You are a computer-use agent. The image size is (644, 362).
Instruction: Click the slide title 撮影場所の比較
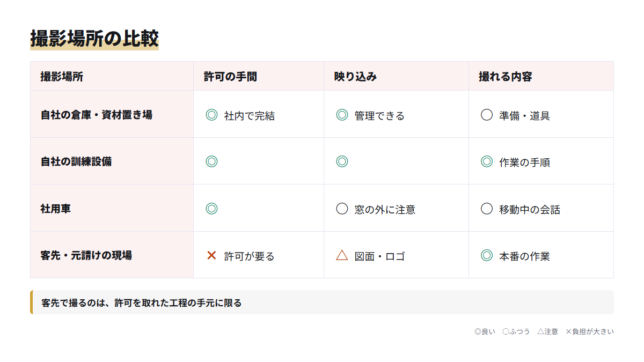94,39
